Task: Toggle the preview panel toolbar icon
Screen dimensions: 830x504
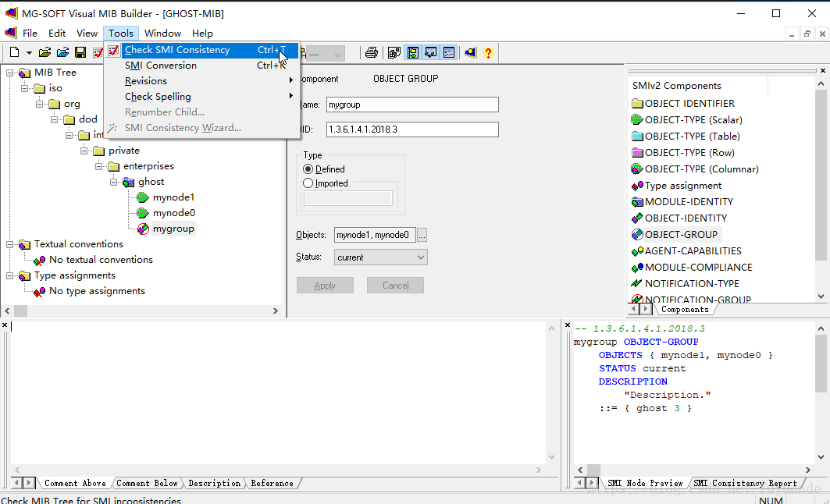Action: [449, 52]
